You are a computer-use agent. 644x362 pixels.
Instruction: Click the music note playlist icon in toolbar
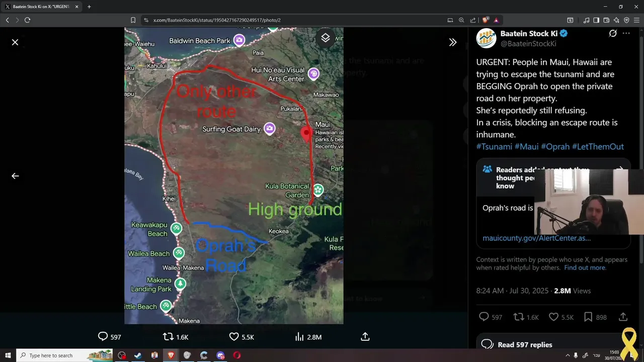[586, 20]
